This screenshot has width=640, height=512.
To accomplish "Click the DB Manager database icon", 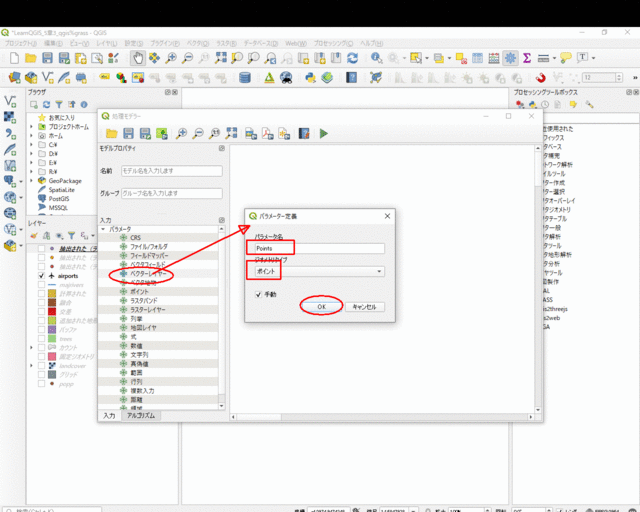I will pyautogui.click(x=245, y=78).
